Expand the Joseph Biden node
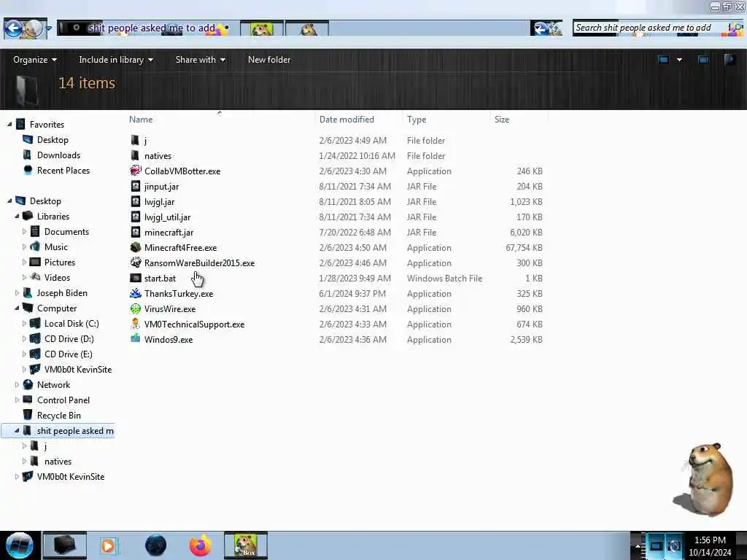The height and width of the screenshot is (560, 747). (17, 293)
